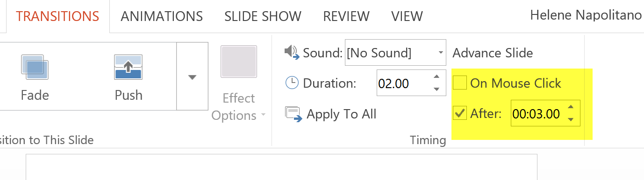Select the Fade transition icon
Screen dimensions: 644x180
click(x=35, y=66)
